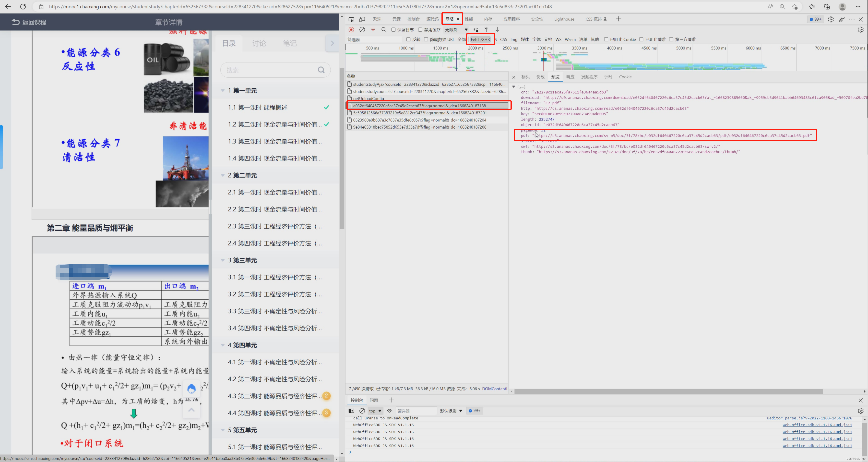Click the import HAR upload arrow icon

point(486,30)
